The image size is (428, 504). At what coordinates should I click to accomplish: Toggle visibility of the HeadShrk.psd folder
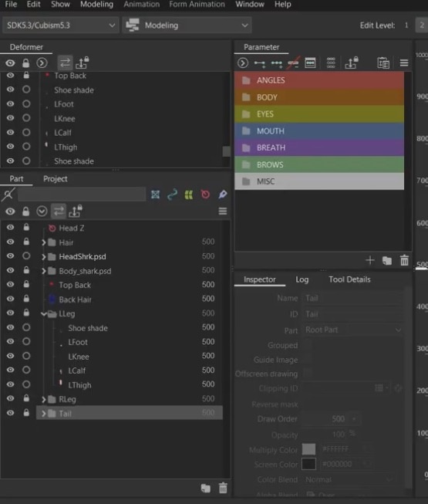pos(10,255)
